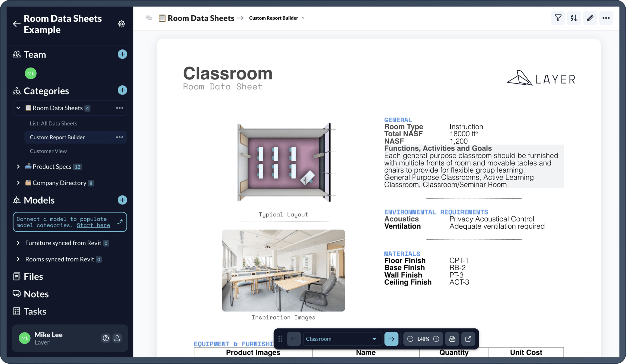Viewport: 626px width, 364px height.
Task: Expand the Product Specs category
Action: [x=18, y=167]
